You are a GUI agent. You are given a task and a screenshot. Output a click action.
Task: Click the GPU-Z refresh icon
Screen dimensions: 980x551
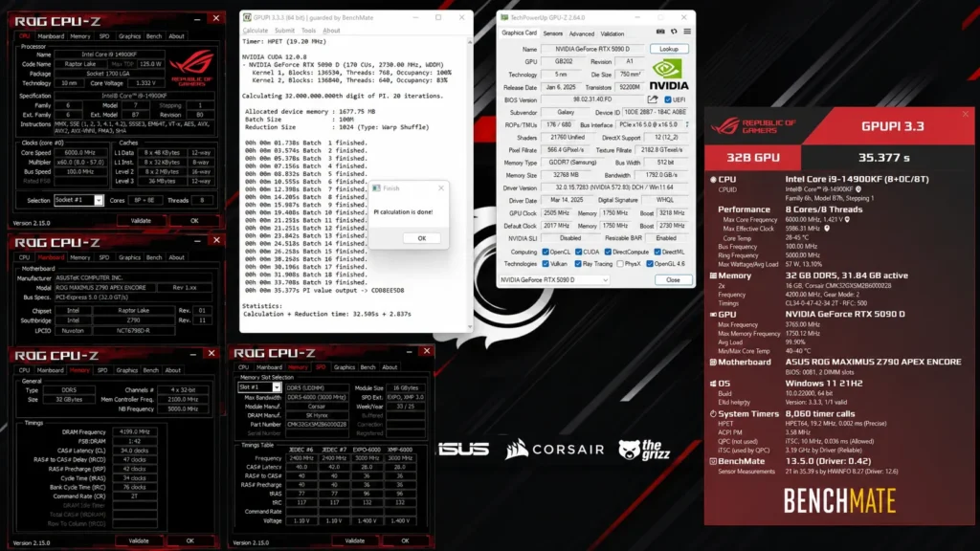[x=674, y=32]
